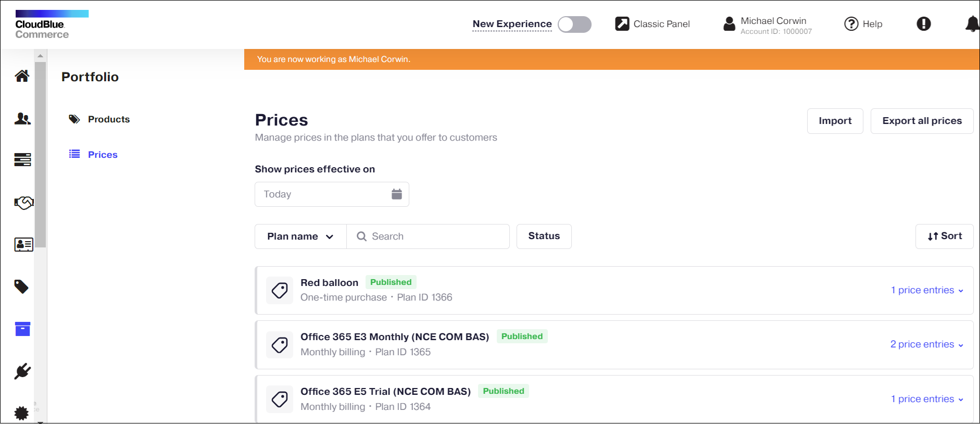Screen dimensions: 980x424
Task: Click the tag icon of Office 365 E5 Trial
Action: pyautogui.click(x=280, y=400)
